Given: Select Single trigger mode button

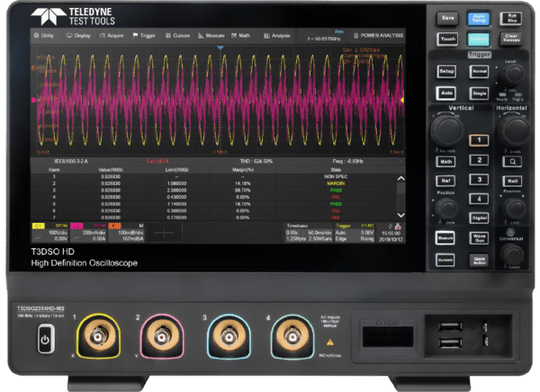Looking at the screenshot, I should coord(479,94).
